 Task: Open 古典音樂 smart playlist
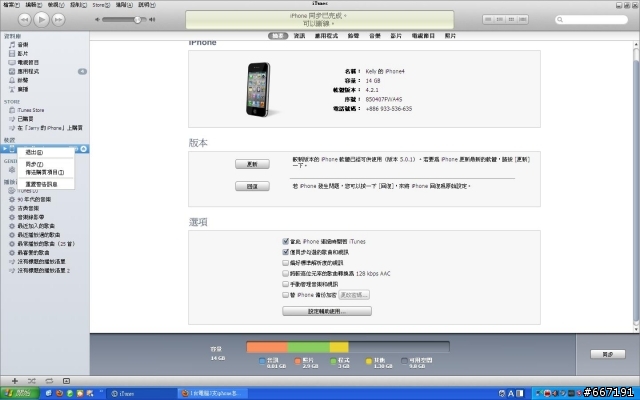pos(28,209)
